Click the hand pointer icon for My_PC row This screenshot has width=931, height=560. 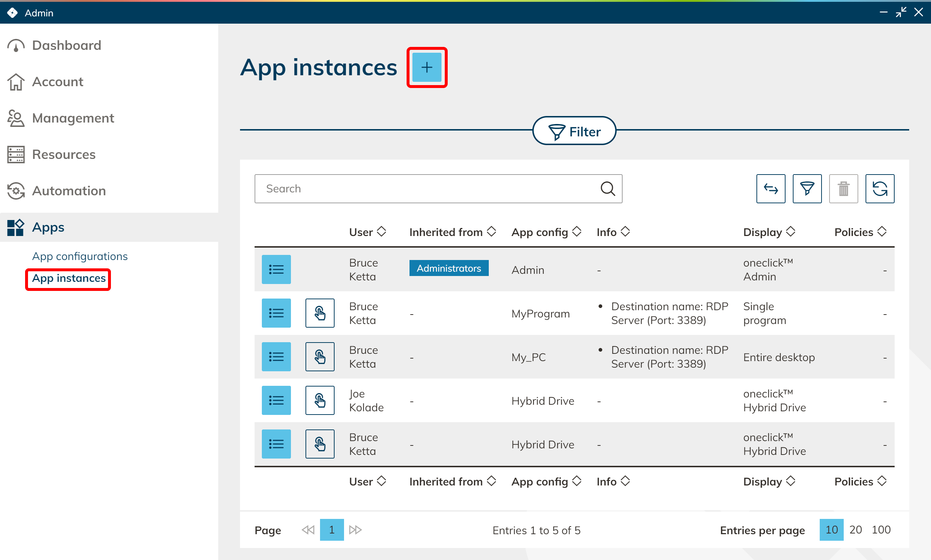pos(320,357)
